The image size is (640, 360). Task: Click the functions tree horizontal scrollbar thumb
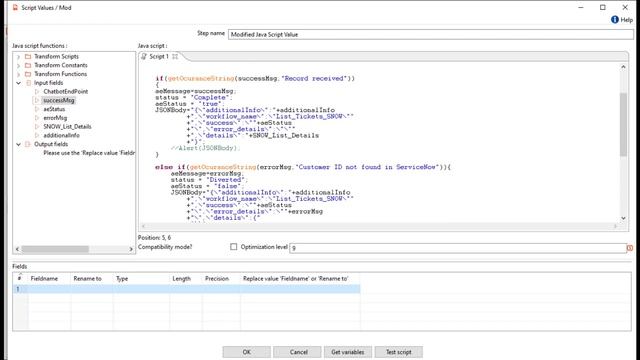tap(55, 249)
